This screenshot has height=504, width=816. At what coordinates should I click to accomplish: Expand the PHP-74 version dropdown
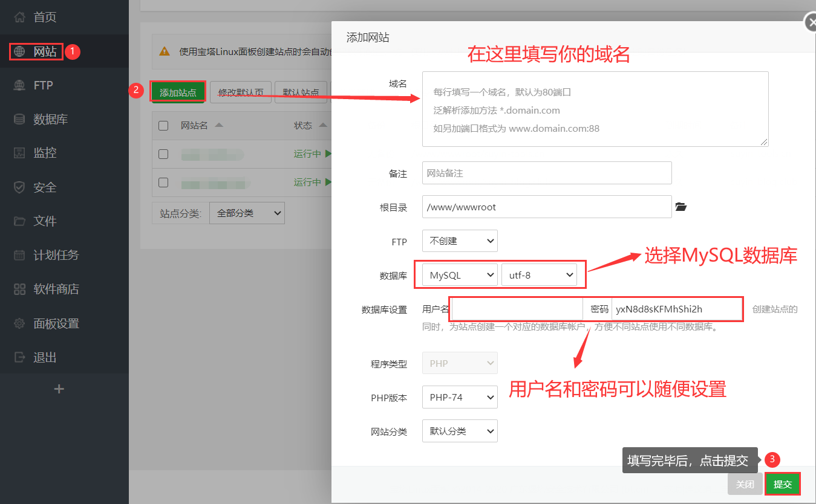pyautogui.click(x=460, y=398)
